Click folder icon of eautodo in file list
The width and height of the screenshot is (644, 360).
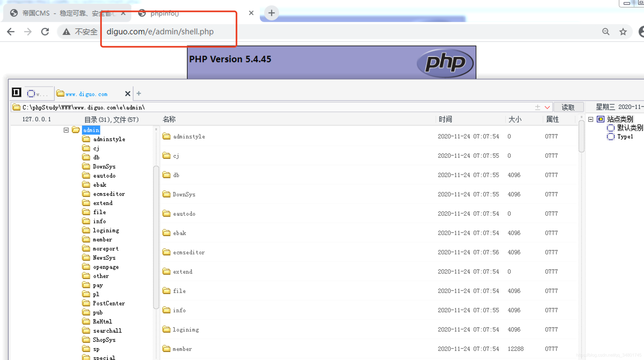166,214
